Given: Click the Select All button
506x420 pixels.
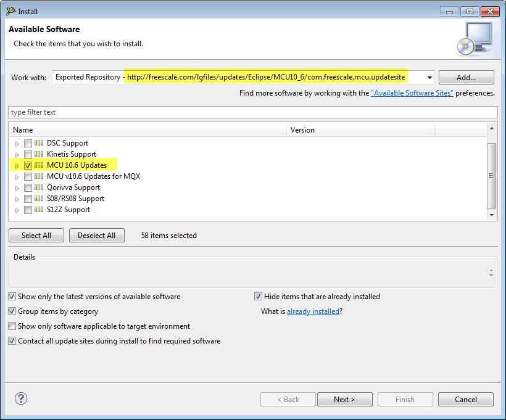Looking at the screenshot, I should 36,236.
